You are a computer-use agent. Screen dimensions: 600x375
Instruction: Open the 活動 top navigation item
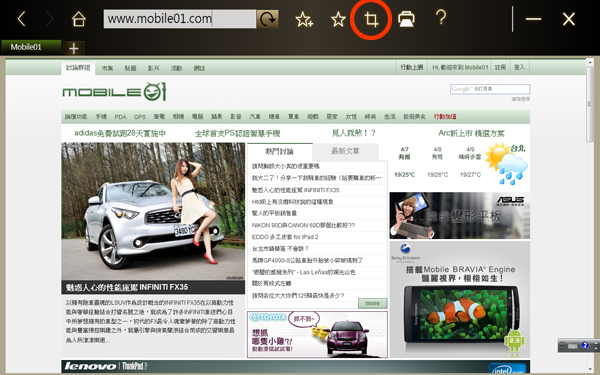176,68
